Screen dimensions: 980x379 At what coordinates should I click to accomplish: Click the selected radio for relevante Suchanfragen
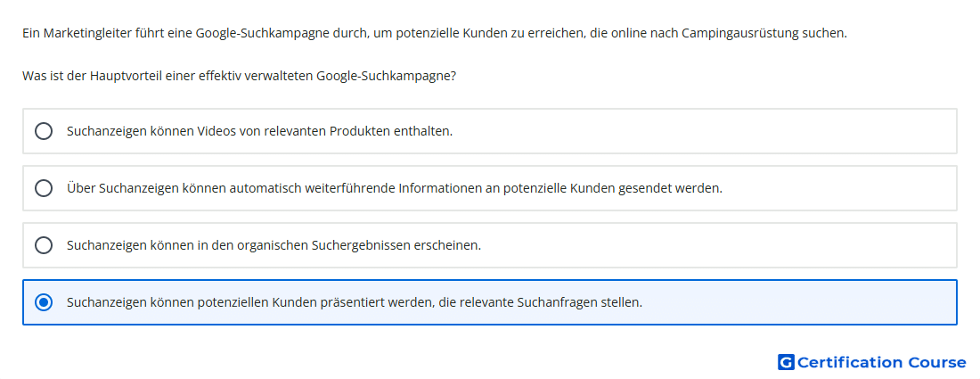pyautogui.click(x=43, y=302)
